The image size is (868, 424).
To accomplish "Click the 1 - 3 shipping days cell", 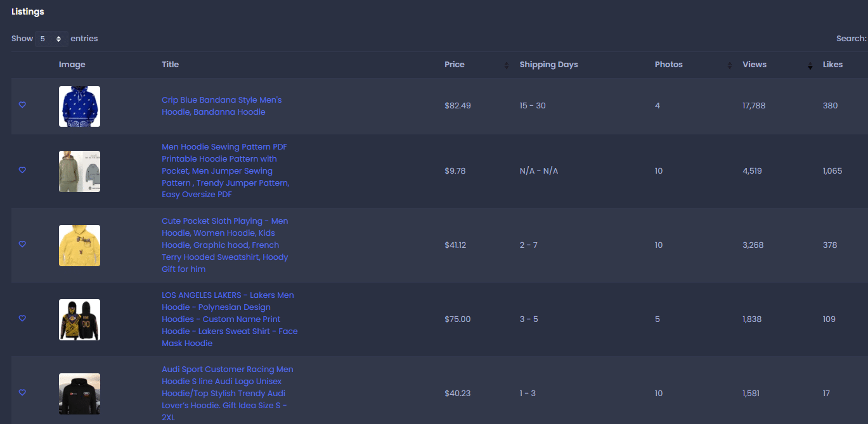I will point(528,394).
